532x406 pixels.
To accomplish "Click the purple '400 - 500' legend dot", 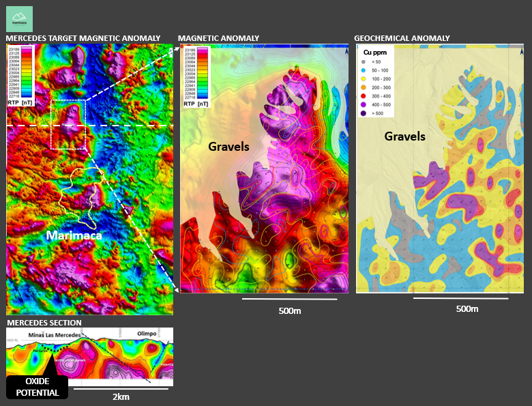I will point(364,105).
